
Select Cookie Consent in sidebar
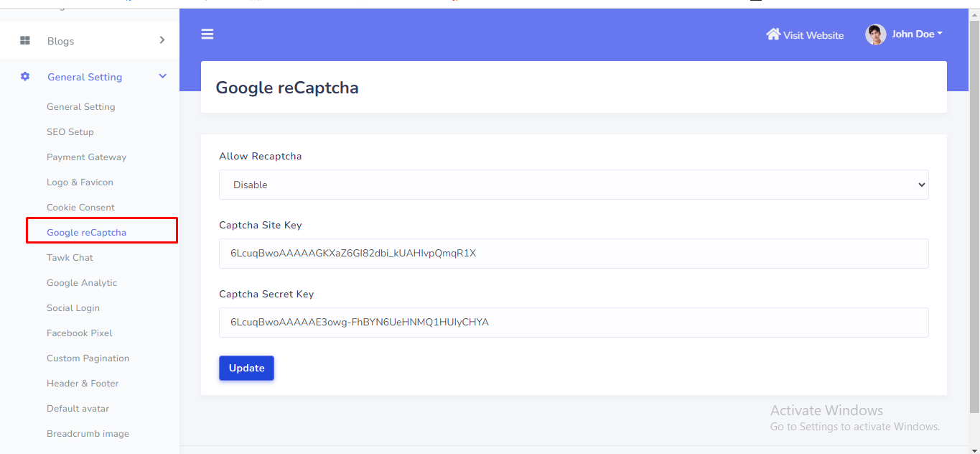pos(80,208)
